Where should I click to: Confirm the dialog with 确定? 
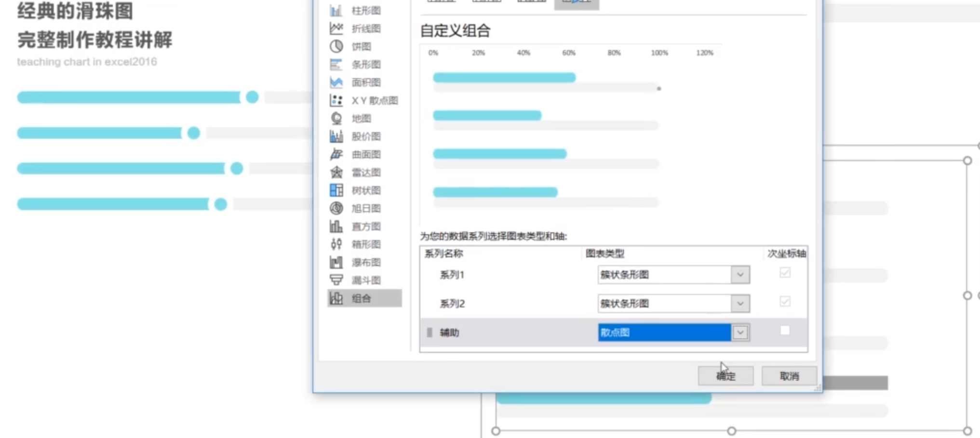tap(725, 376)
